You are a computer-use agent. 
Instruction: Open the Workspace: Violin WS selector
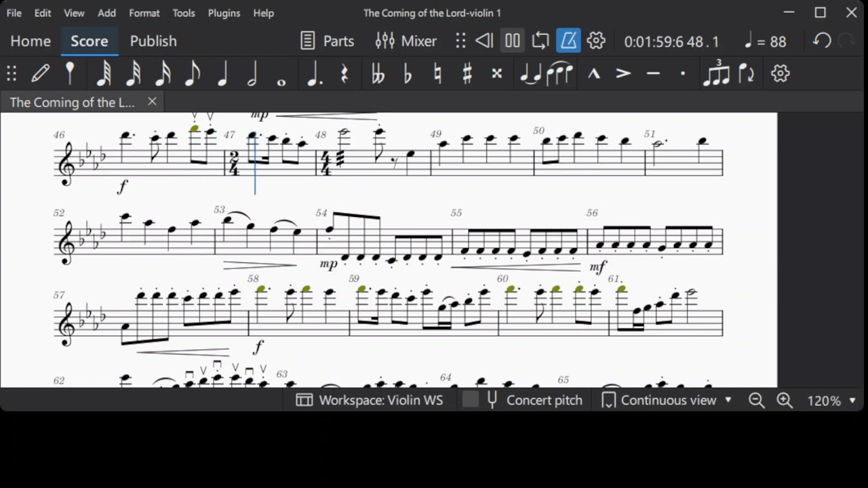370,400
